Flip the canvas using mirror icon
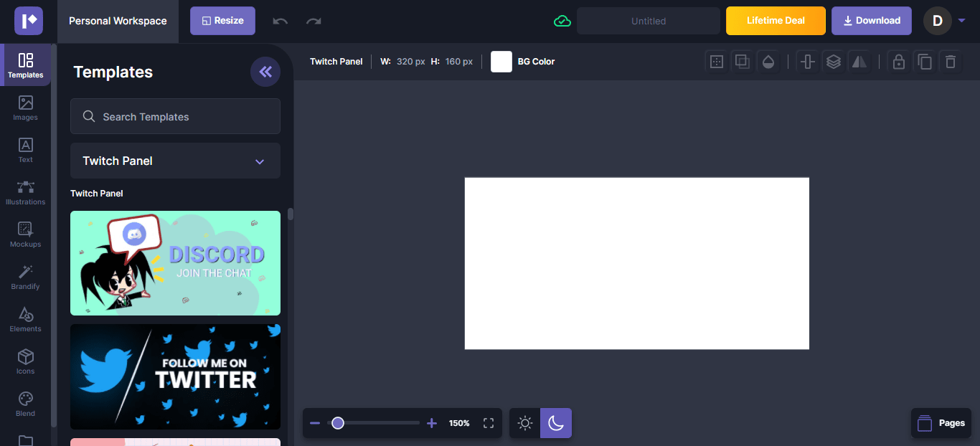The width and height of the screenshot is (980, 446). point(859,62)
